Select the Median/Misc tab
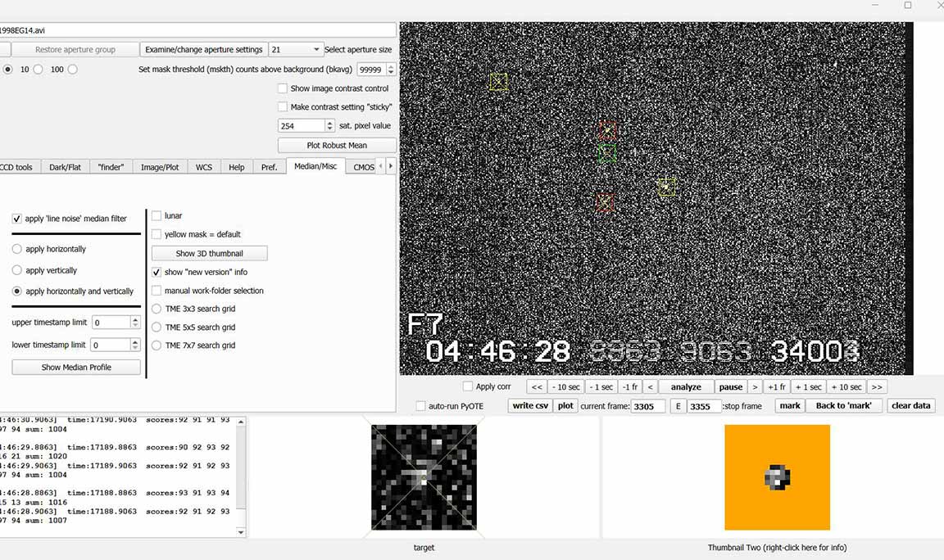Viewport: 944px width, 560px height. 315,166
